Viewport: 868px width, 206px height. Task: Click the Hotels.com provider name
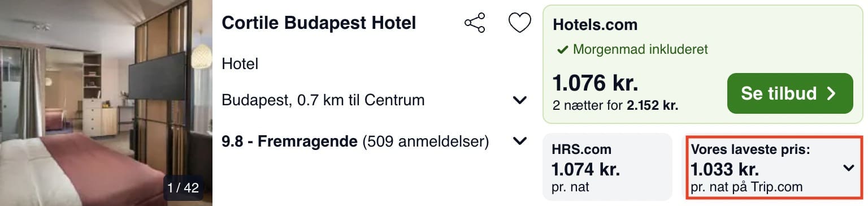coord(595,25)
